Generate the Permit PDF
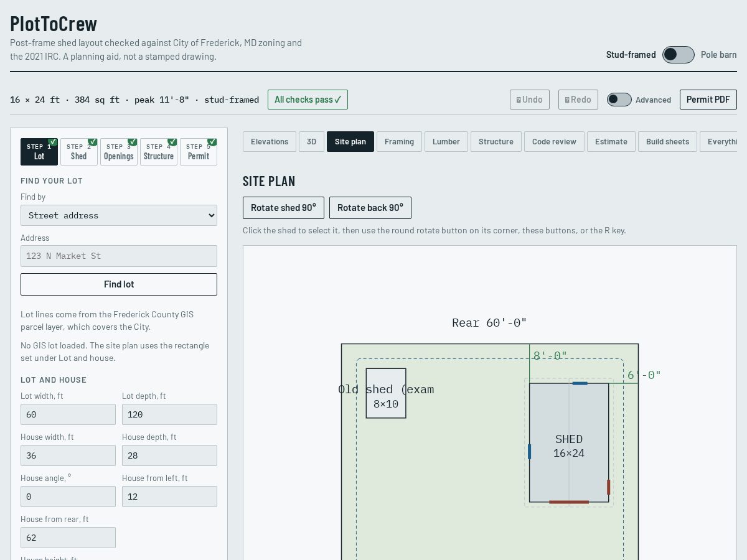Image resolution: width=747 pixels, height=560 pixels. click(708, 100)
